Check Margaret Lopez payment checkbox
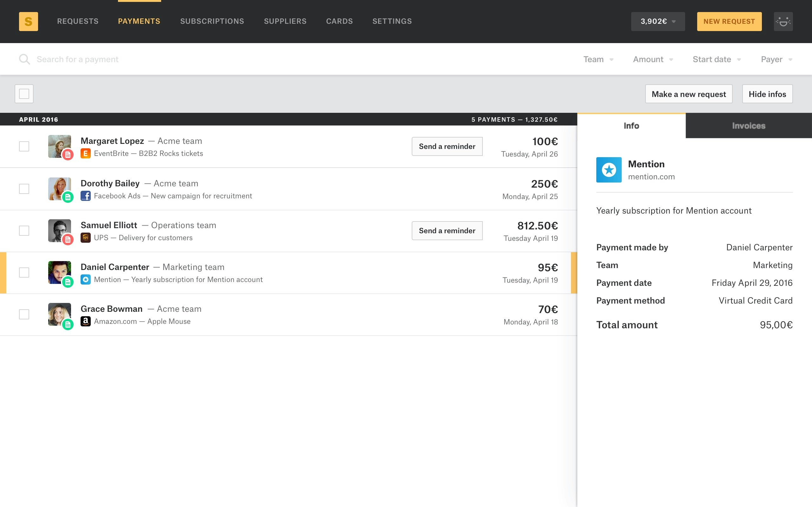This screenshot has height=507, width=812. coord(24,146)
